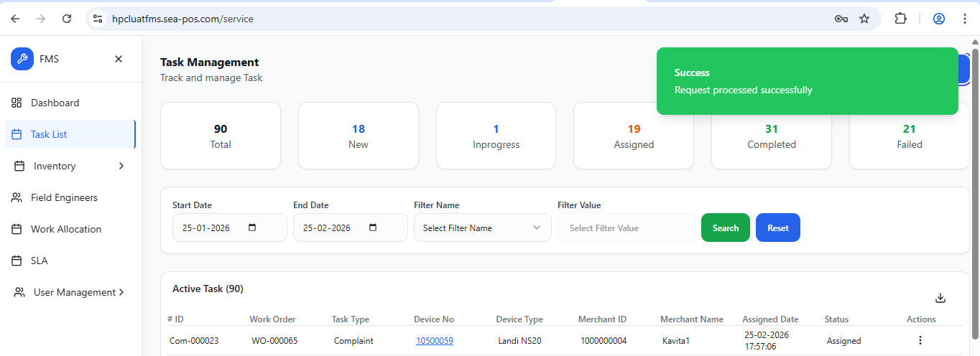Expand the Select Filter Name dropdown
Screen dimensions: 980x356
pos(482,228)
